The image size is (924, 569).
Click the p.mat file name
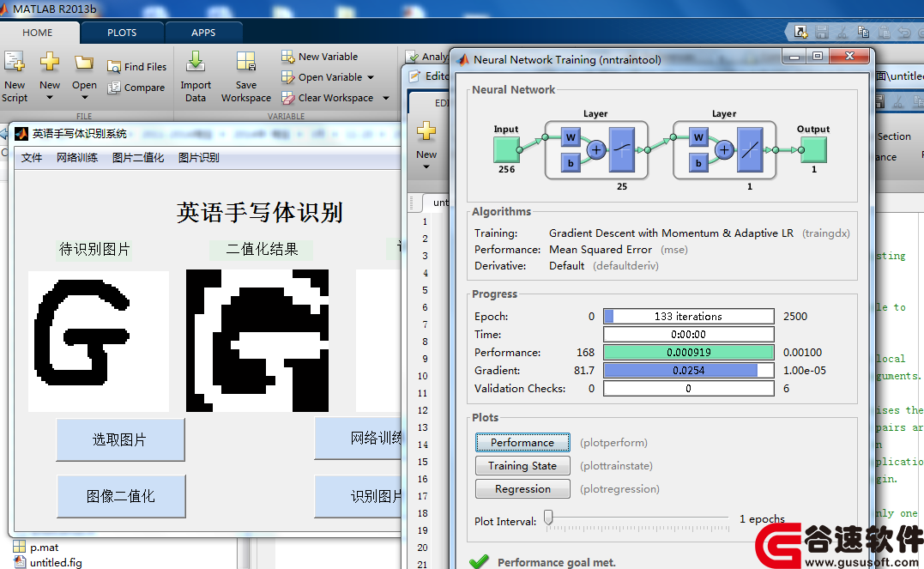45,548
